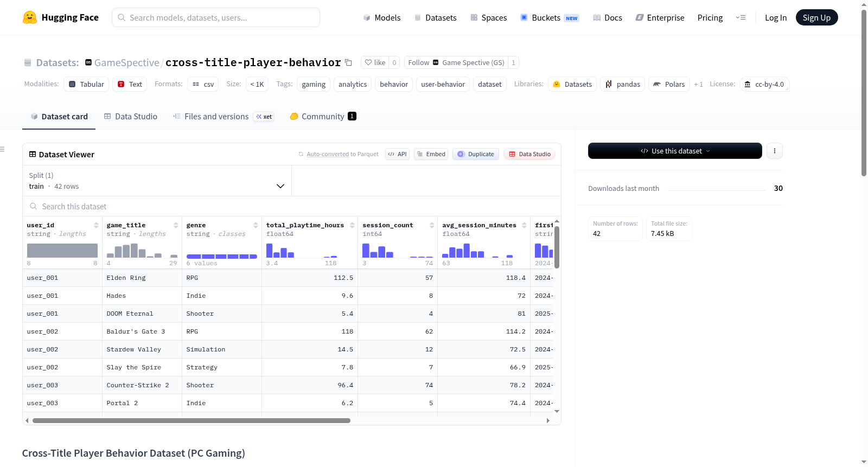Copy dataset name with the copy icon
Image resolution: width=868 pixels, height=467 pixels.
[x=349, y=62]
